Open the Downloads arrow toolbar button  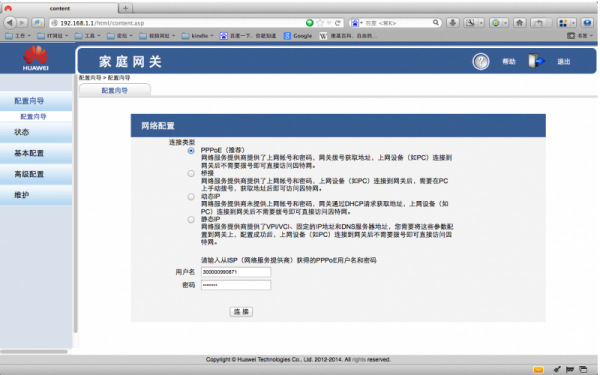pyautogui.click(x=453, y=23)
